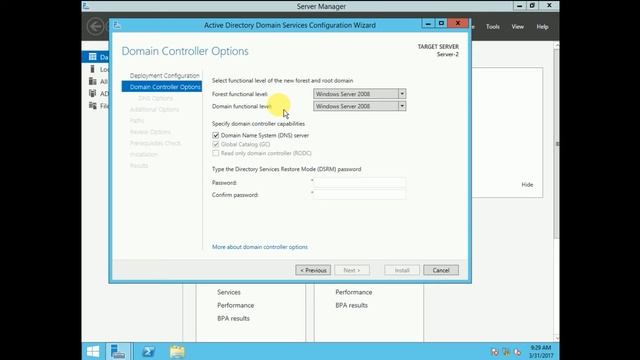Select the Domain Controller Options step

[x=162, y=87]
